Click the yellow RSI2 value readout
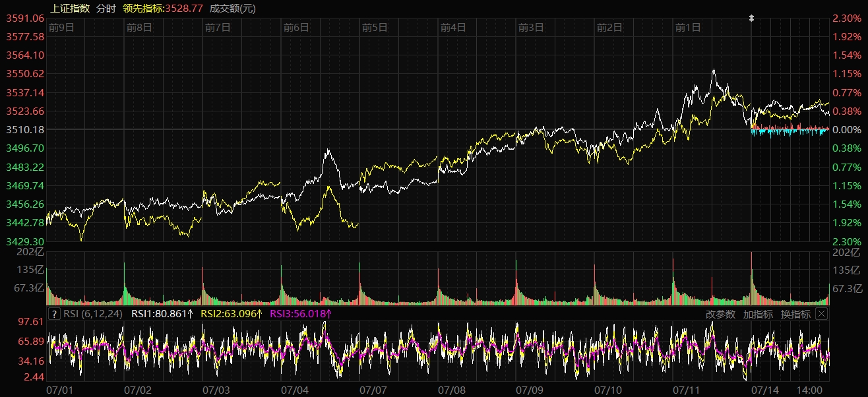 pyautogui.click(x=232, y=314)
